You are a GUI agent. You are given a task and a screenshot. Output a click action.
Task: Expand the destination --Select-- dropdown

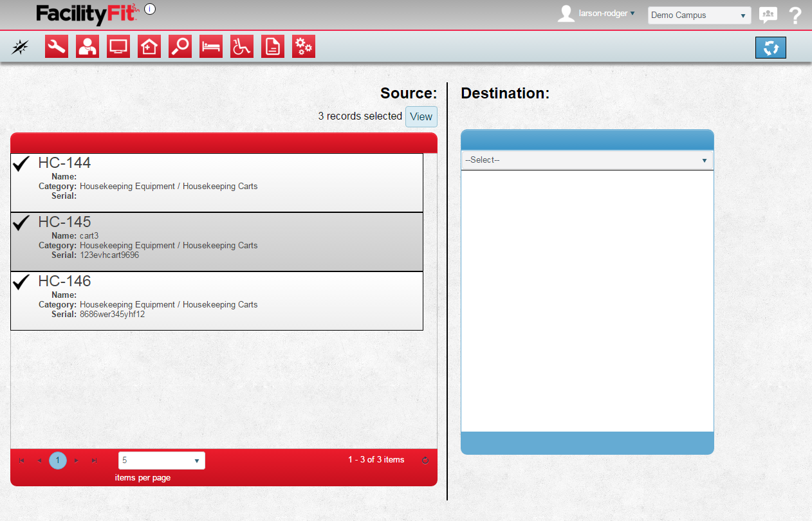[x=587, y=160]
